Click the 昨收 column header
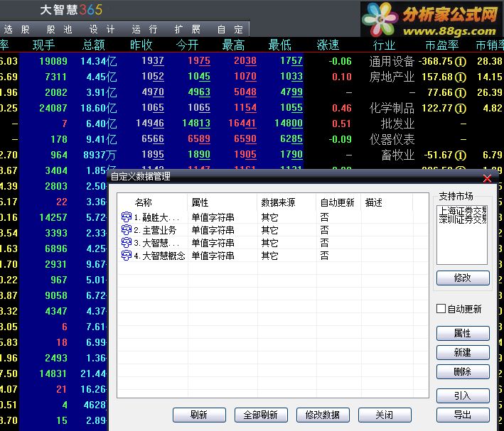Image resolution: width=504 pixels, height=431 pixels. point(141,45)
